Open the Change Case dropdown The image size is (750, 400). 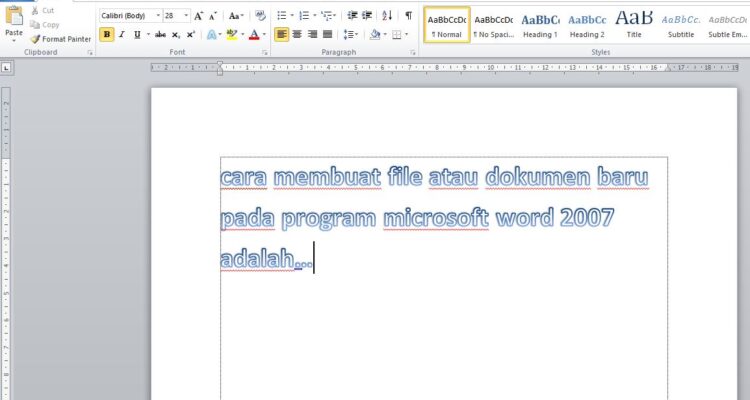pyautogui.click(x=236, y=16)
